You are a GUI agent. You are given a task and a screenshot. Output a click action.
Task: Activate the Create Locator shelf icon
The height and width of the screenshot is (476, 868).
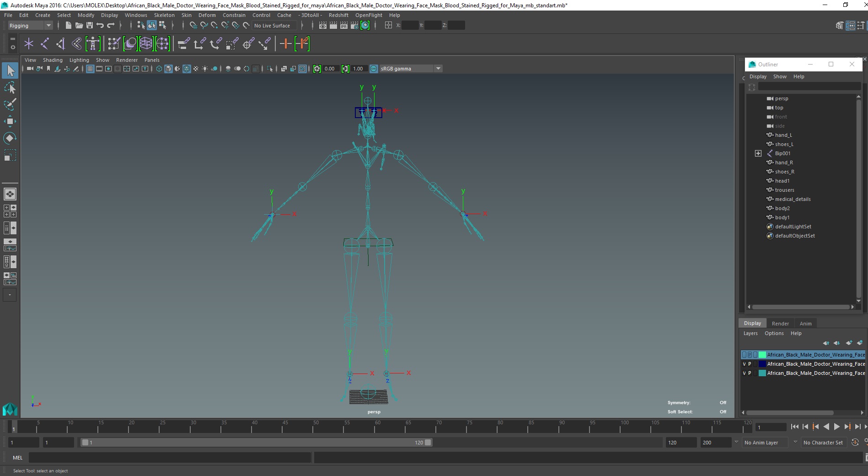29,44
